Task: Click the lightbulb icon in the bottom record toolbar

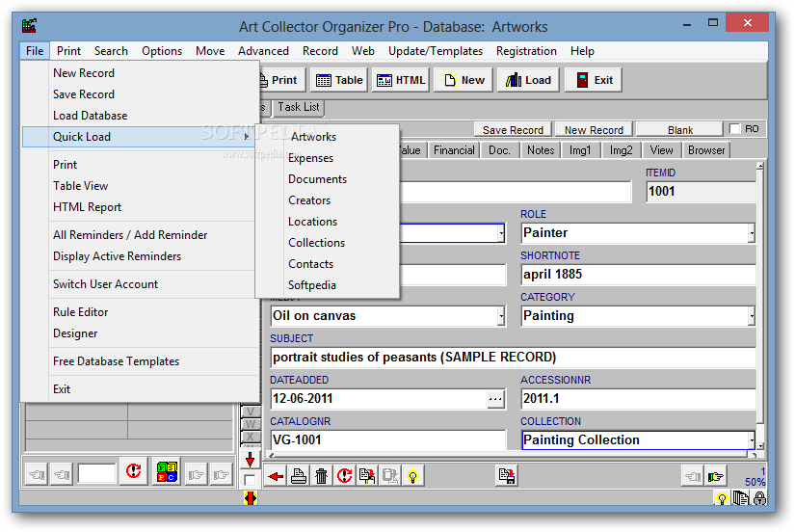Action: [412, 476]
